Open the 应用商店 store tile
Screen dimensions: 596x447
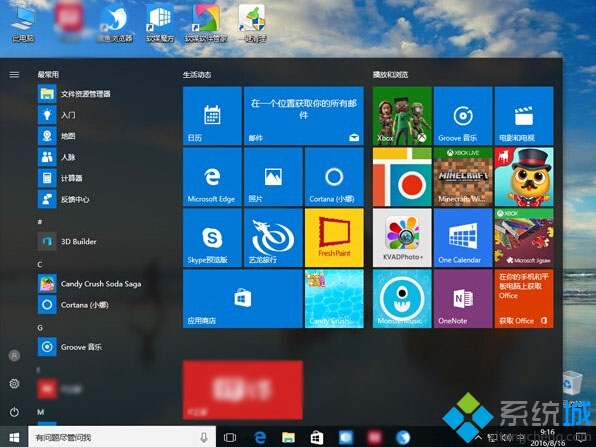click(243, 299)
